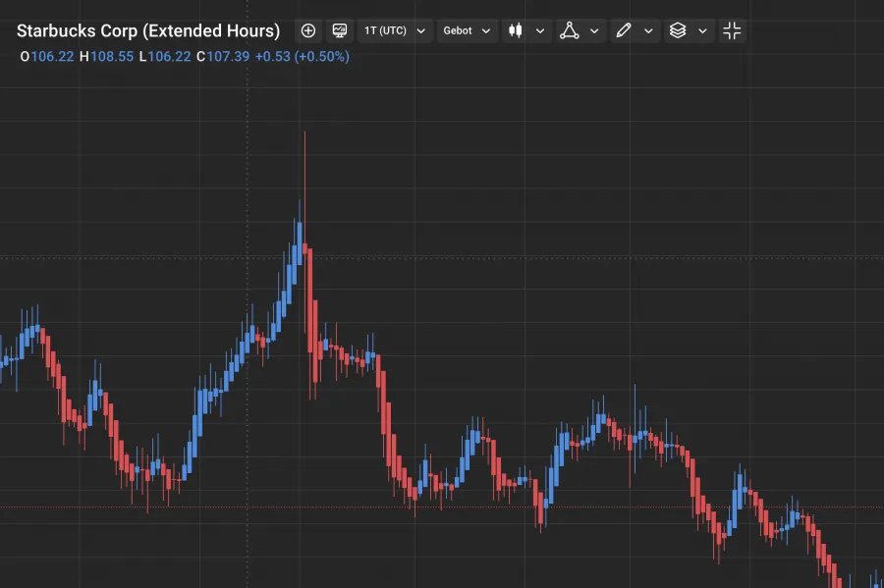884x588 pixels.
Task: Click the add symbol plus icon
Action: 308,30
